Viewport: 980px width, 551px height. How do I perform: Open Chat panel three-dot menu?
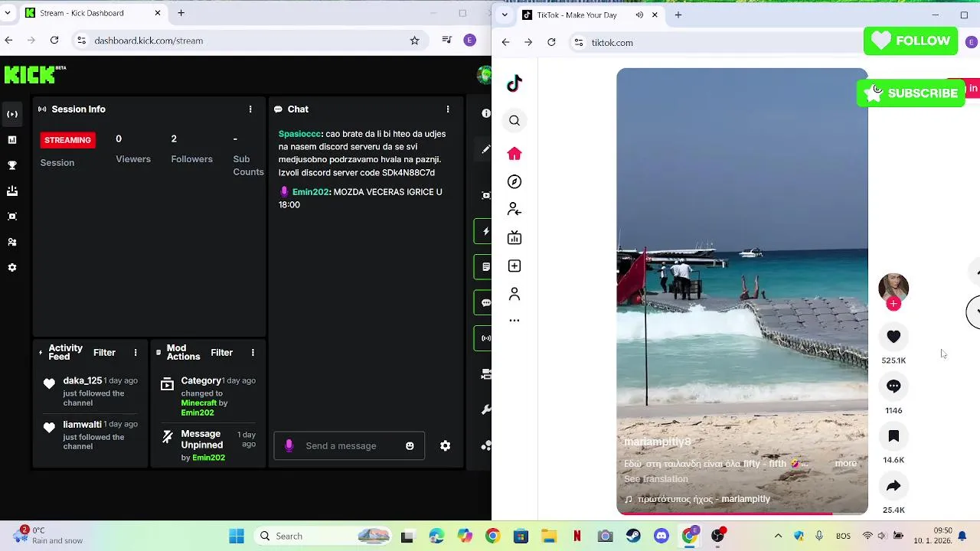pyautogui.click(x=448, y=109)
